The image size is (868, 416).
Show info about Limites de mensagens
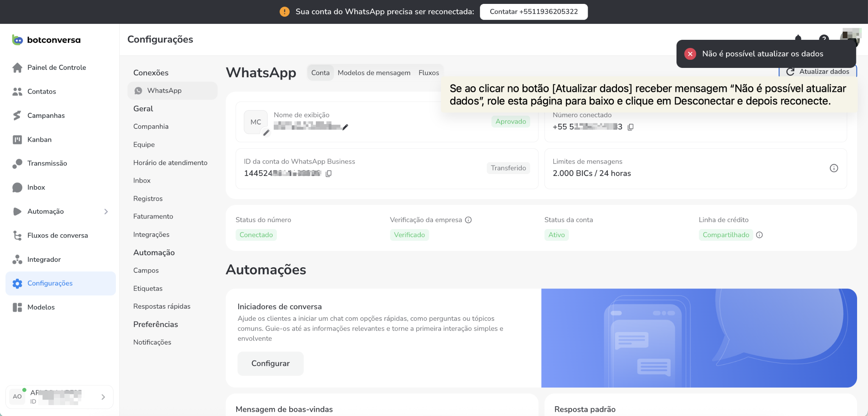[x=834, y=168]
